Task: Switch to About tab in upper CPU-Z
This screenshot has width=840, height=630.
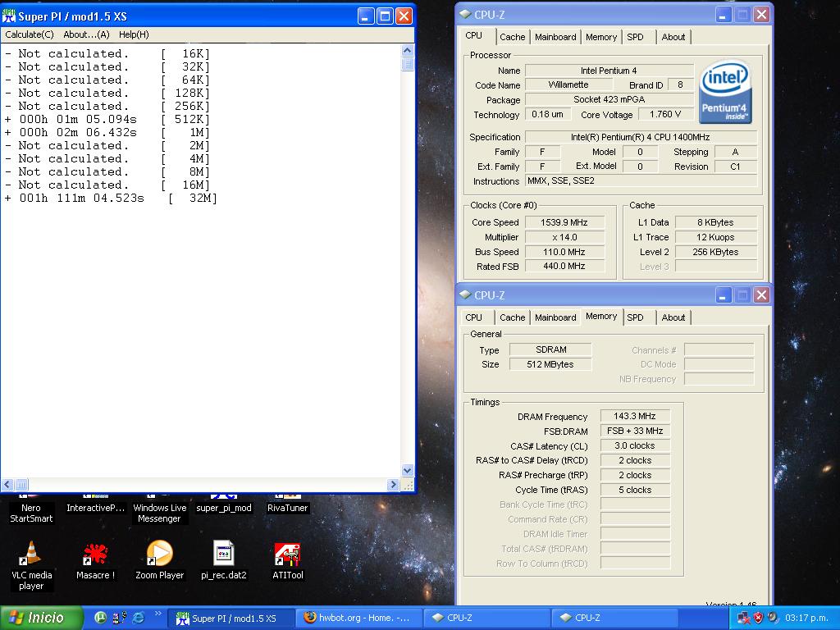Action: click(x=673, y=37)
